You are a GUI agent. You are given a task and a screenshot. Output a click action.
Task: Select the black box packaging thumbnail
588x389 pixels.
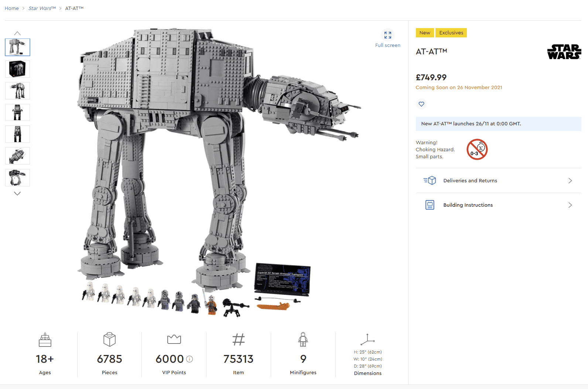click(x=17, y=69)
